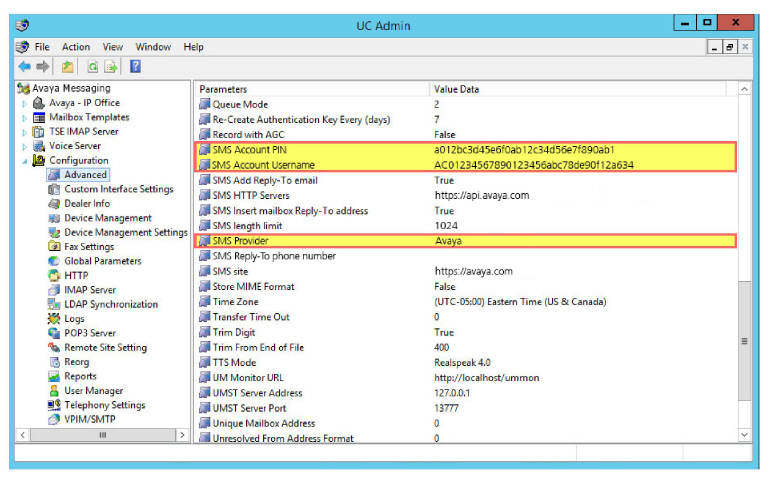Click the HTTP icon in tree
This screenshot has width=768, height=480.
point(54,275)
